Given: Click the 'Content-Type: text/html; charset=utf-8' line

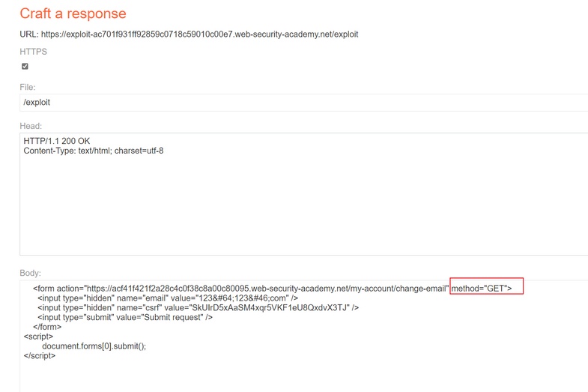Looking at the screenshot, I should tap(94, 151).
